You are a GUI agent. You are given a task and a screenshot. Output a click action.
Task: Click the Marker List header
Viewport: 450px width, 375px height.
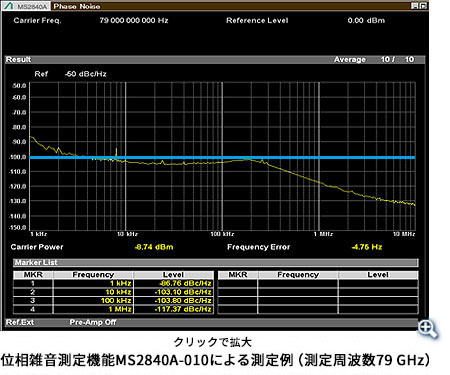click(x=215, y=263)
